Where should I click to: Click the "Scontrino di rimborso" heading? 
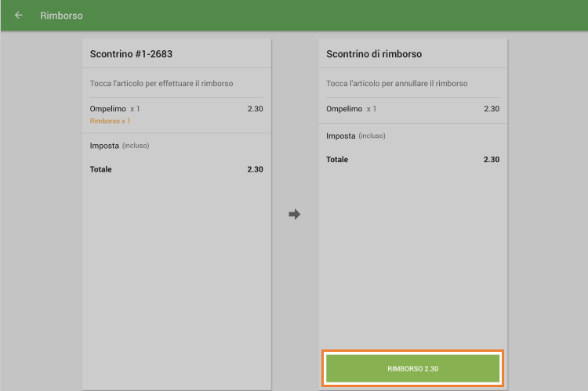pos(374,55)
